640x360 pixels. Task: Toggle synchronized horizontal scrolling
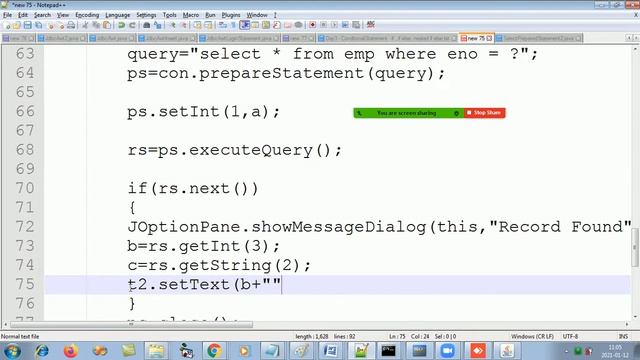(x=208, y=25)
